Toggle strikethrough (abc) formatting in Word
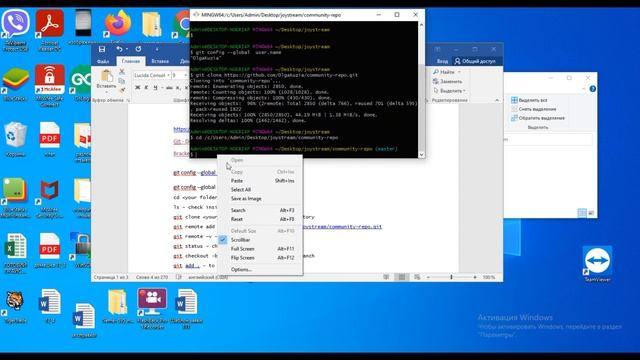This screenshot has width=640, height=360. click(169, 88)
